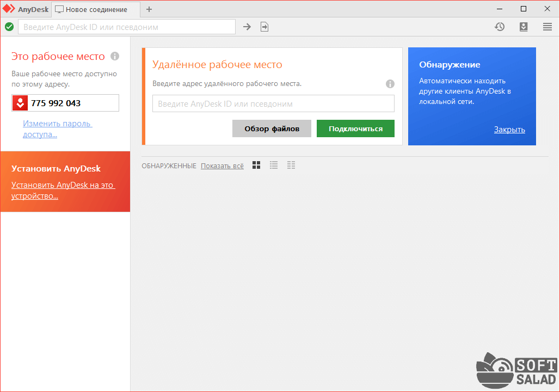Switch discovered list to details view
Screen dimensions: 560x392
291,166
